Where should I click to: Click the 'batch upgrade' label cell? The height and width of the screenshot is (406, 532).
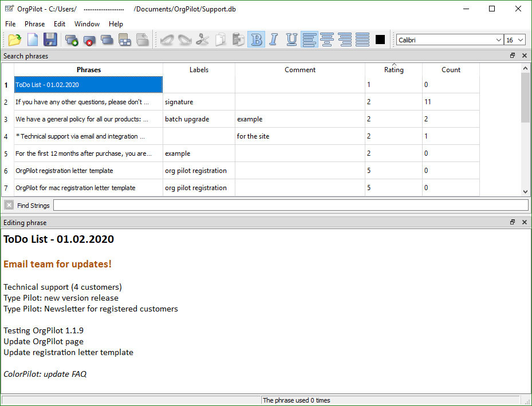pos(199,119)
